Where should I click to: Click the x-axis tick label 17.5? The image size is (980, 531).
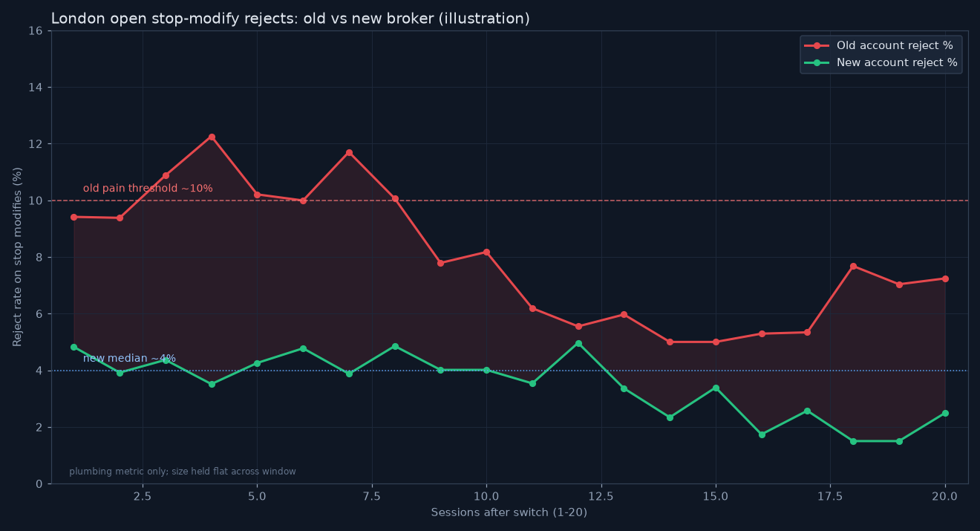831,495
